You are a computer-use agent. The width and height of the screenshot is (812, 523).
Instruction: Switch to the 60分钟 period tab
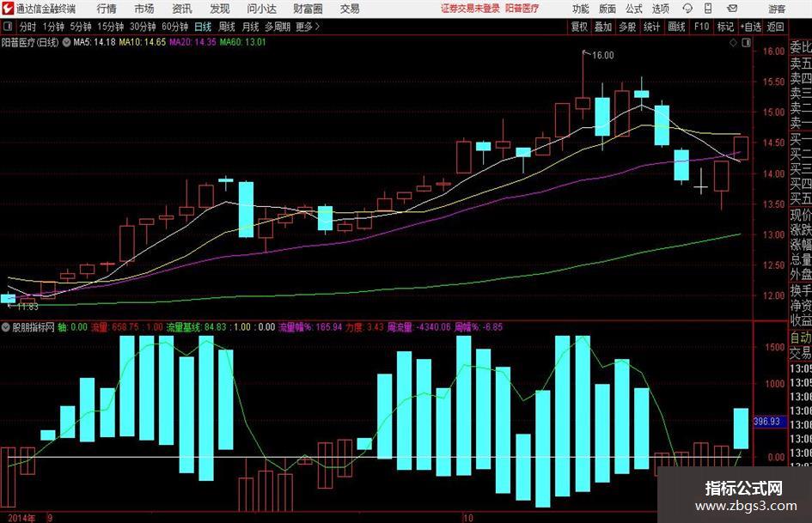(174, 27)
